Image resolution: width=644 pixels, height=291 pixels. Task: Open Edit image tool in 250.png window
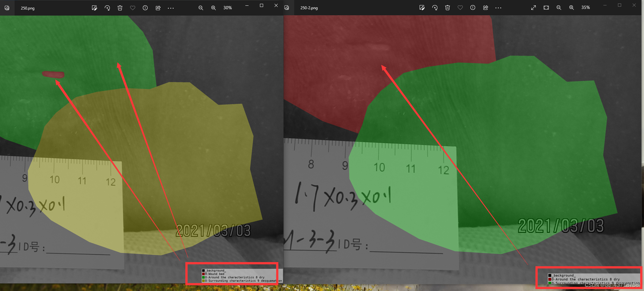[x=94, y=8]
